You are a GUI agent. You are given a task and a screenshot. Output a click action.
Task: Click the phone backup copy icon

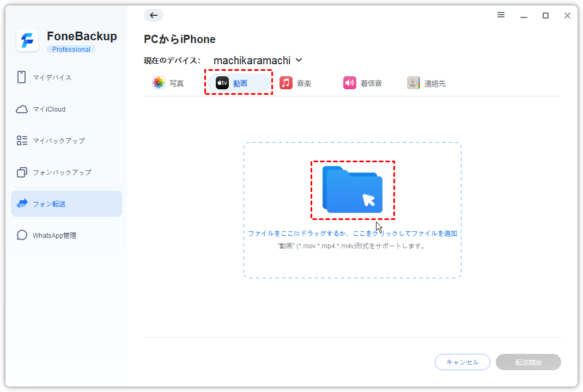click(x=22, y=173)
